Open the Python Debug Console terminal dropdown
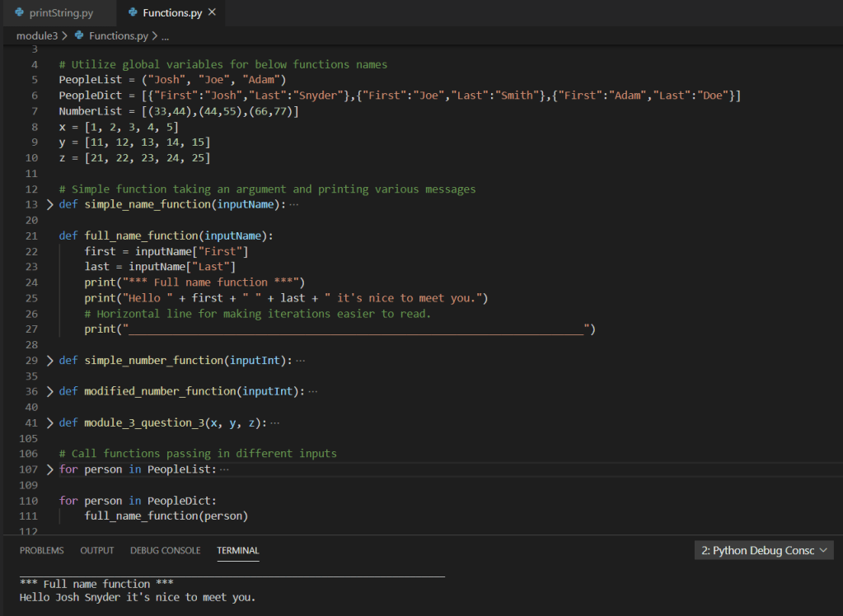This screenshot has width=843, height=616. click(x=764, y=550)
